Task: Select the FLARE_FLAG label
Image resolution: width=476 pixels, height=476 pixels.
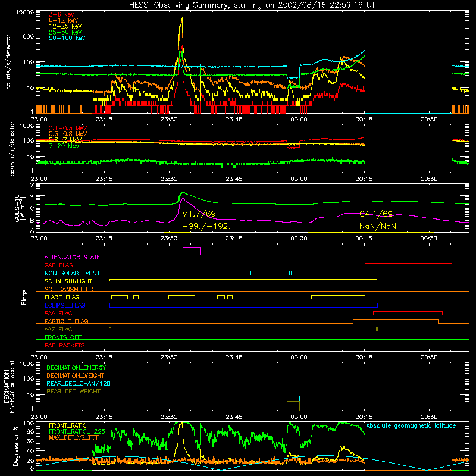Action: 62,297
